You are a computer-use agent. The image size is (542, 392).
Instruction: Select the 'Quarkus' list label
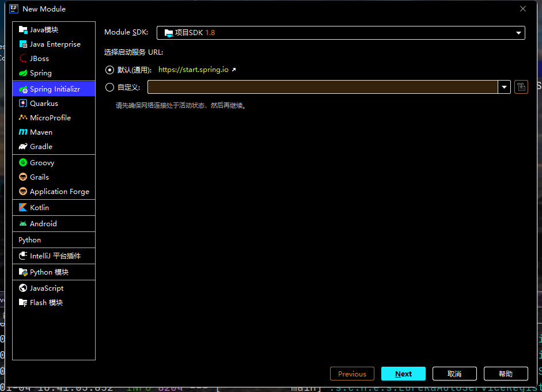(44, 103)
